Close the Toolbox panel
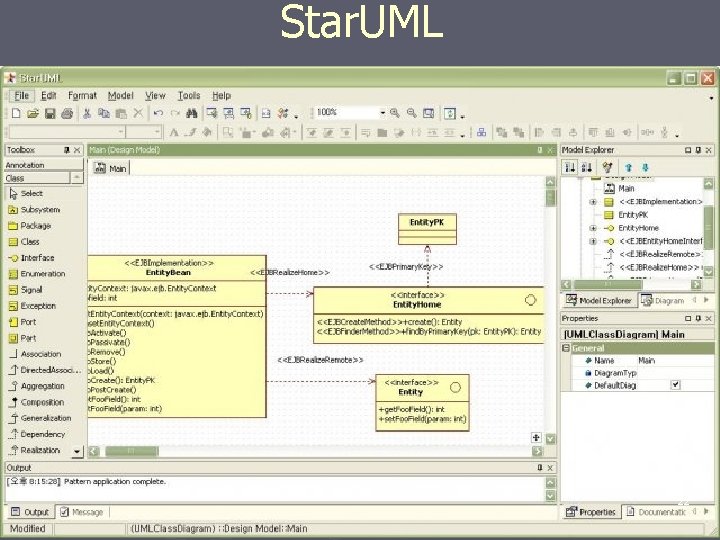 (77, 150)
